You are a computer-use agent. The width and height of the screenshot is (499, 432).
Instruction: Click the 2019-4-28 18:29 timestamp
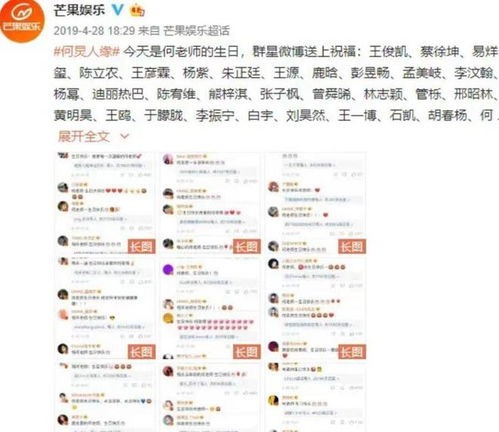94,31
